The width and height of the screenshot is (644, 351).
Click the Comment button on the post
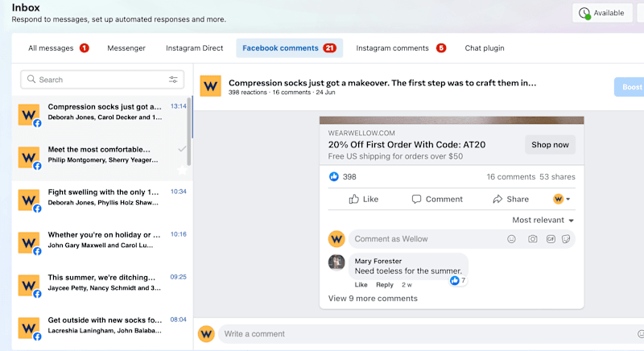click(437, 199)
